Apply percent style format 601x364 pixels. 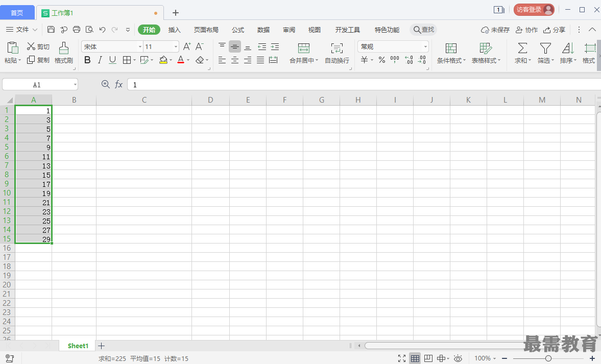point(382,60)
